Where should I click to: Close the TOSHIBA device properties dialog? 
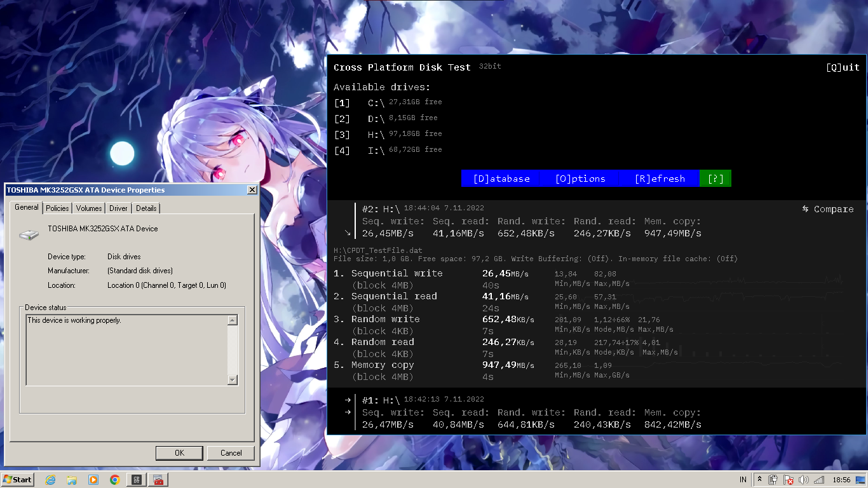point(252,190)
